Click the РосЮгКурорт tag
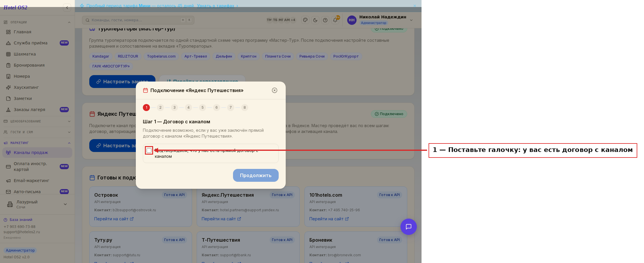The image size is (644, 263). (x=346, y=56)
